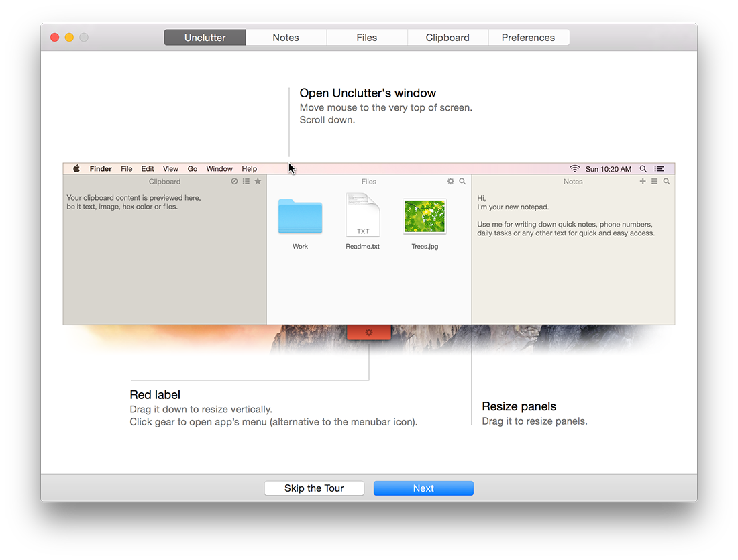Click the 'Red label' heading
This screenshot has height=560, width=738.
pyautogui.click(x=155, y=394)
